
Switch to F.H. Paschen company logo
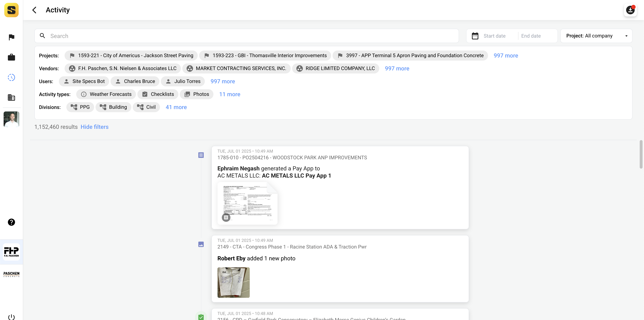11,252
